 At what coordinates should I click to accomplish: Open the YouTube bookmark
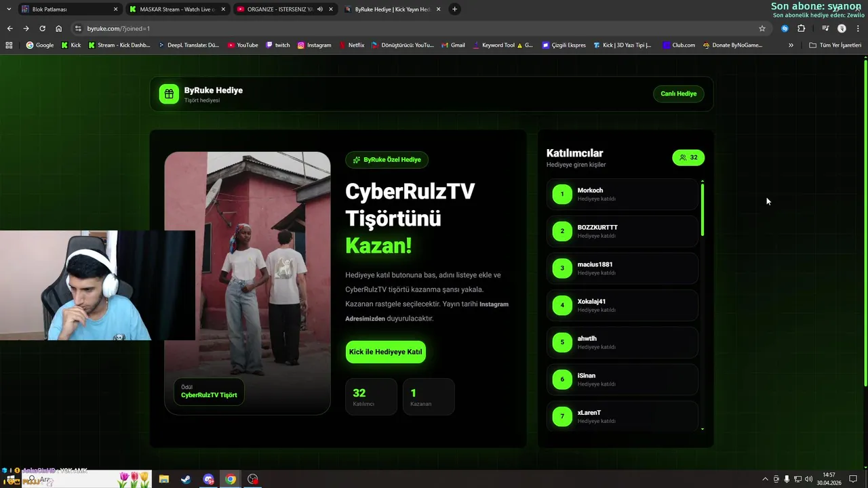[x=243, y=45]
